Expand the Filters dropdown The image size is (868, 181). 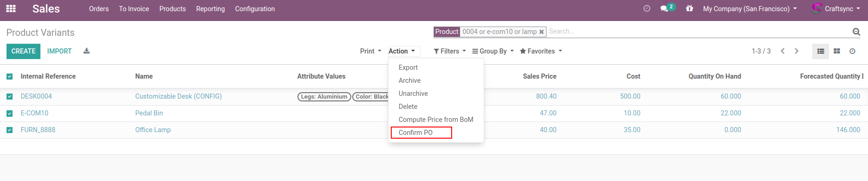(450, 51)
